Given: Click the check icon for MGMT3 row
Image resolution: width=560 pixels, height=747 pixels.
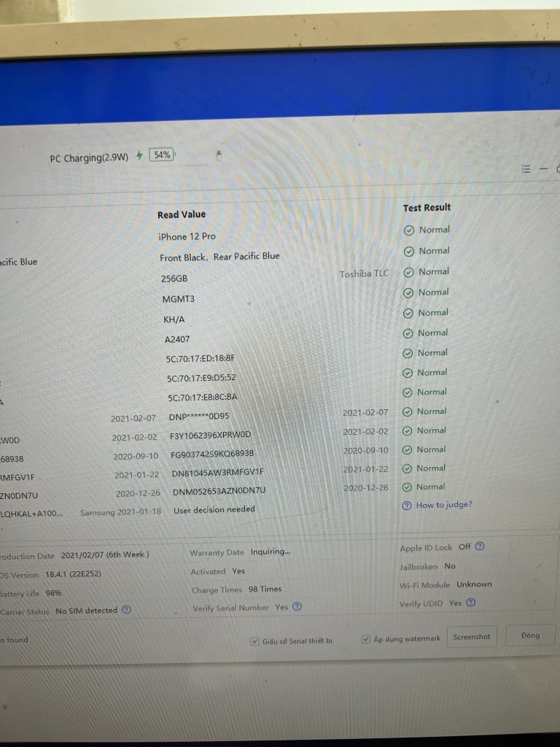Looking at the screenshot, I should [408, 293].
